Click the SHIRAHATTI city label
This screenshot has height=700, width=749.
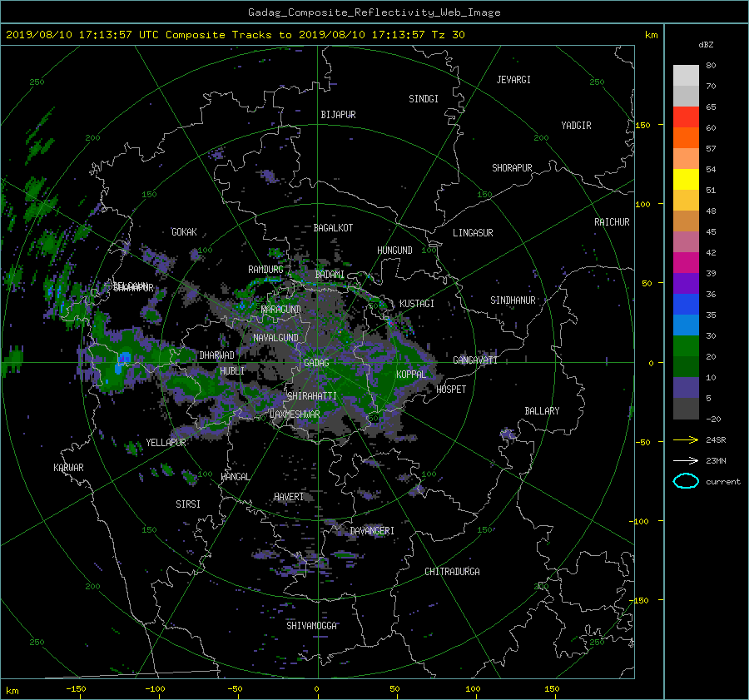pyautogui.click(x=312, y=396)
